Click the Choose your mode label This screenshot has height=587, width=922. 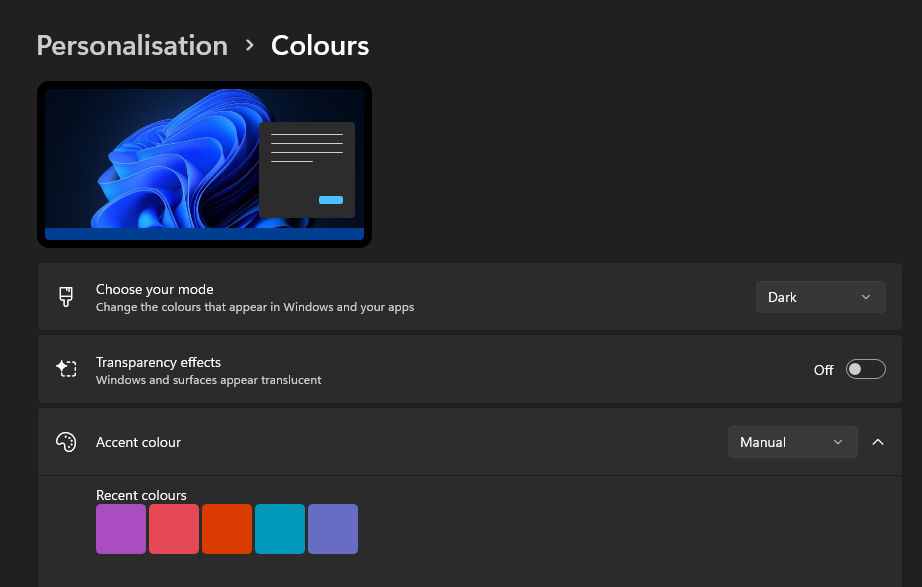[155, 289]
